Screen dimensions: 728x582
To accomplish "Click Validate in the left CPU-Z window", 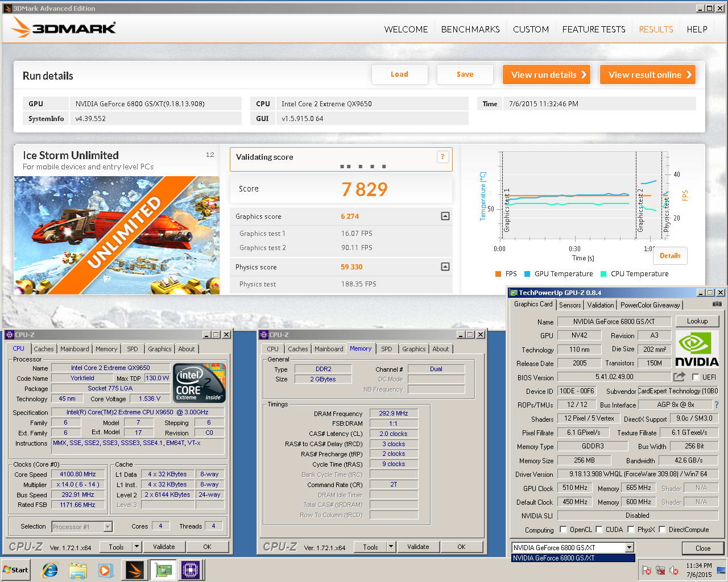I will coord(164,547).
